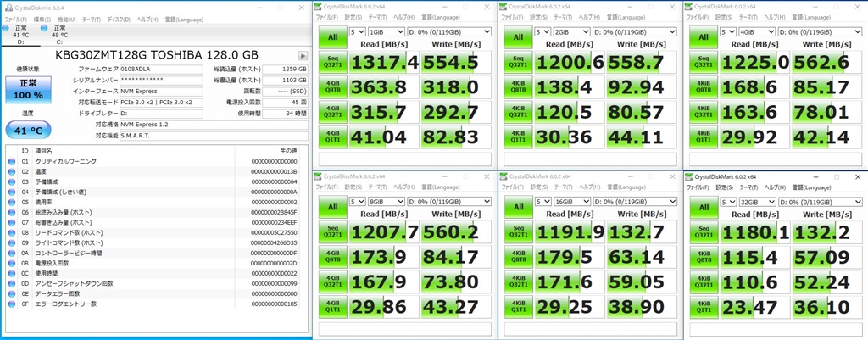Open the 2GiB test size dropdown
The image size is (868, 340).
(572, 31)
